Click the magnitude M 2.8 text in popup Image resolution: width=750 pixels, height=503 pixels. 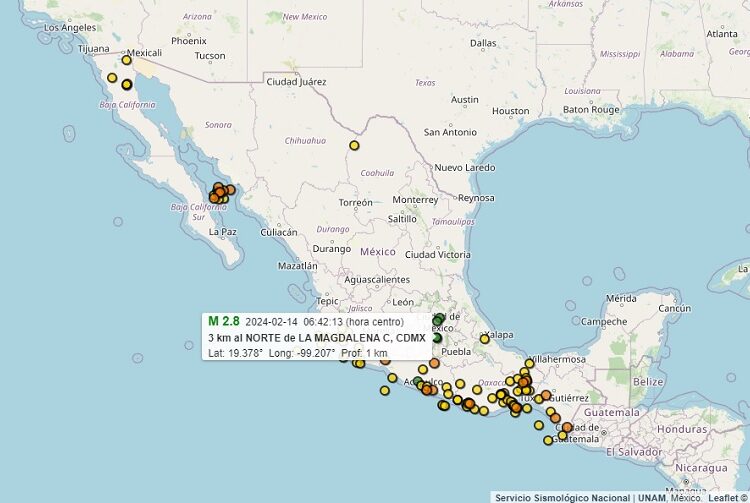(224, 321)
